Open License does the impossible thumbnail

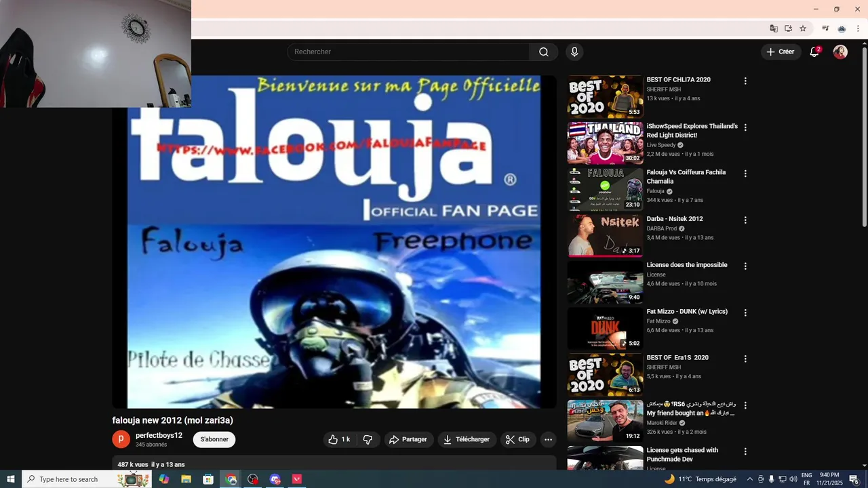coord(605,282)
